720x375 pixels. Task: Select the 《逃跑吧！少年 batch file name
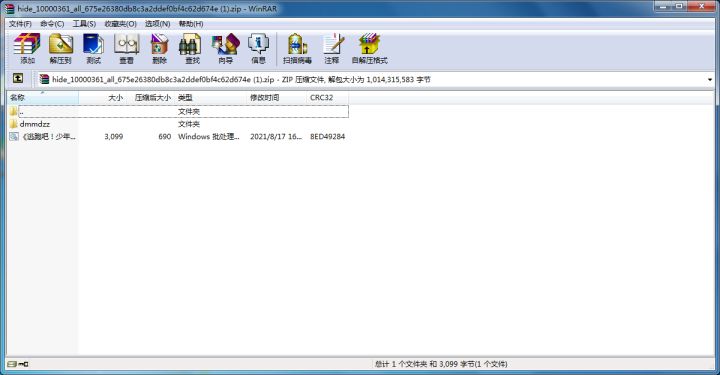pos(49,136)
